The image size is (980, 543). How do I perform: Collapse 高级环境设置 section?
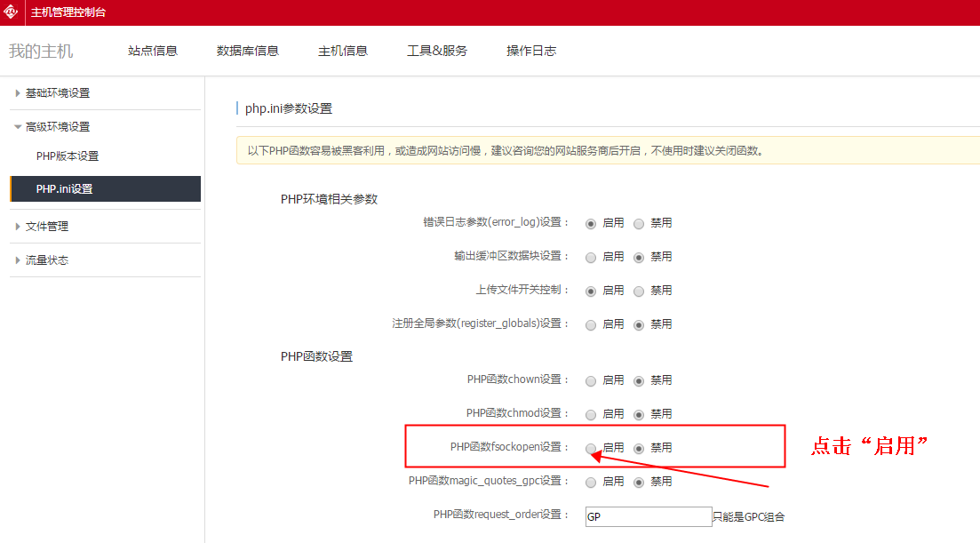pos(57,127)
